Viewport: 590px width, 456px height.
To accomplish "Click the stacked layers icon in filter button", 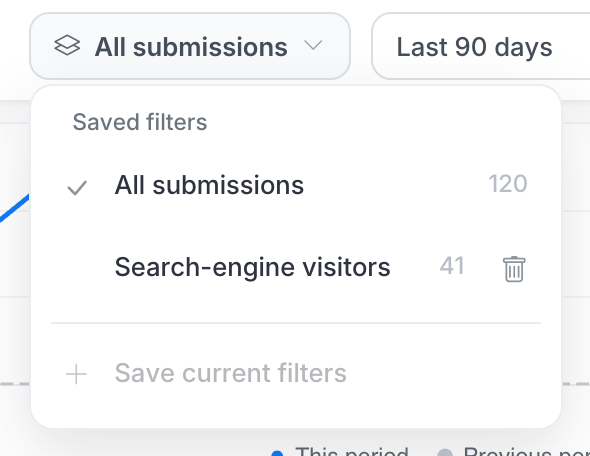I will click(x=67, y=46).
